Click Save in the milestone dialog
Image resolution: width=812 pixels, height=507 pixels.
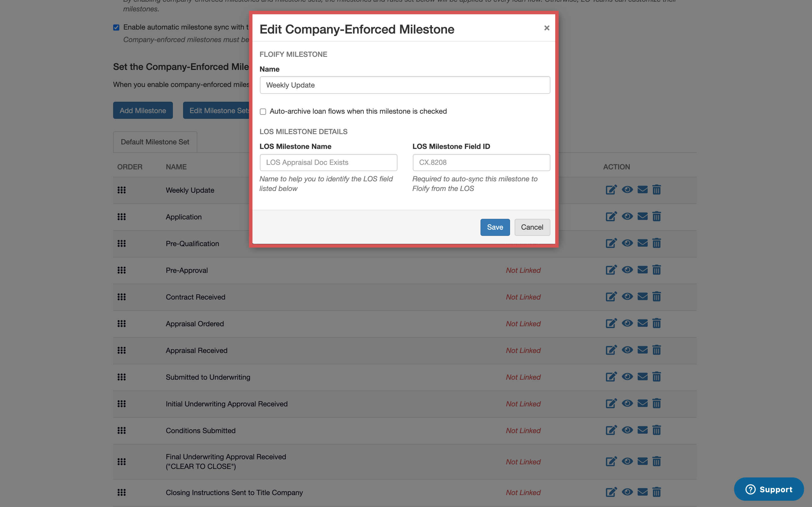click(x=495, y=227)
